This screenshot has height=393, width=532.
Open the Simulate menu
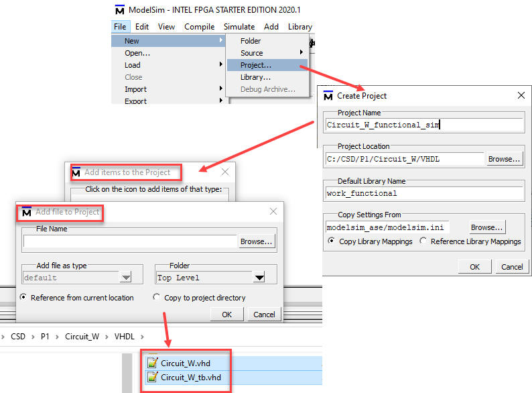[x=239, y=27]
